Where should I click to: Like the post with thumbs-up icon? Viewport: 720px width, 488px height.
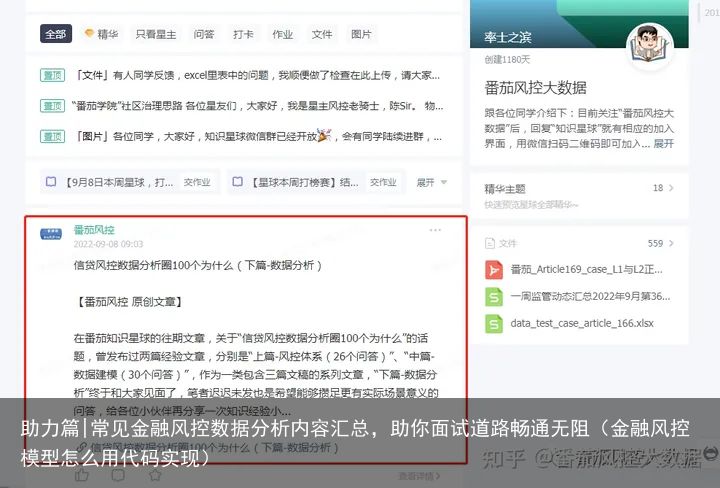(82, 475)
